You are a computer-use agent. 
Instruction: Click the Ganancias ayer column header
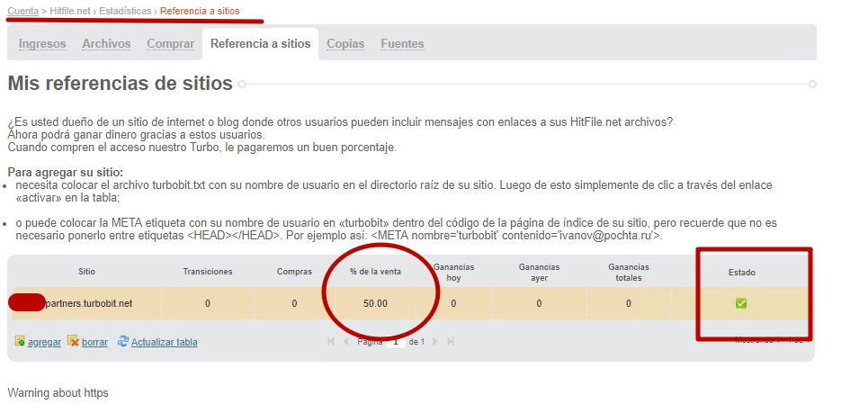coord(539,272)
